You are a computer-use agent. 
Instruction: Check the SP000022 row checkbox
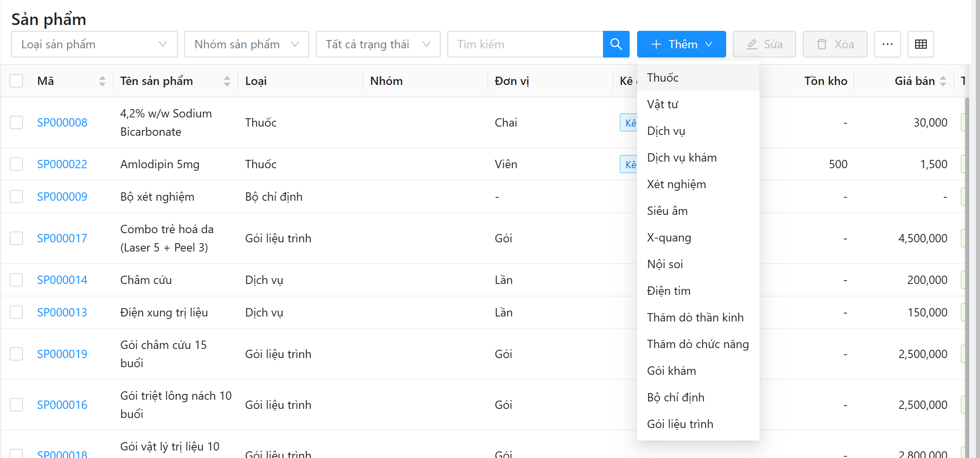click(x=16, y=164)
